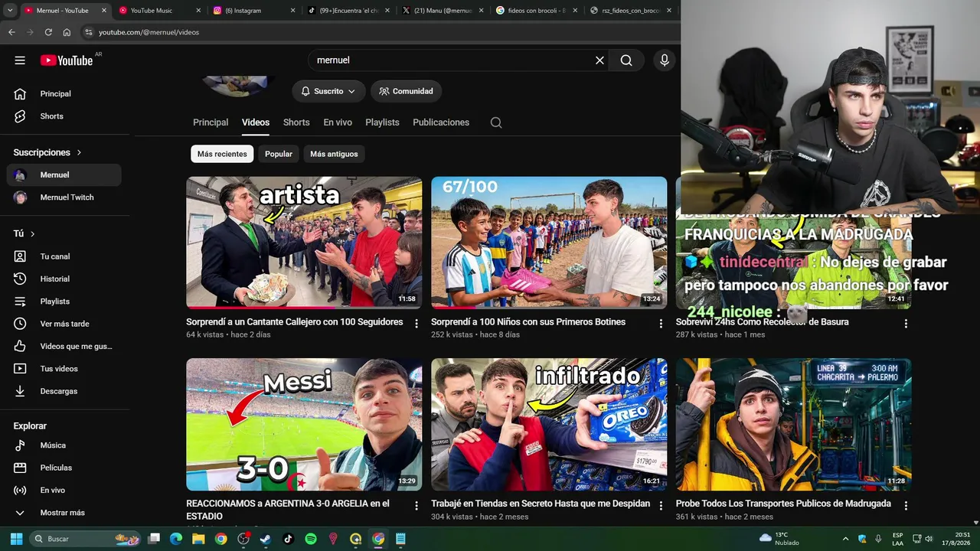980x551 pixels.
Task: Switch to the channel Playlists tab
Action: tap(382, 122)
